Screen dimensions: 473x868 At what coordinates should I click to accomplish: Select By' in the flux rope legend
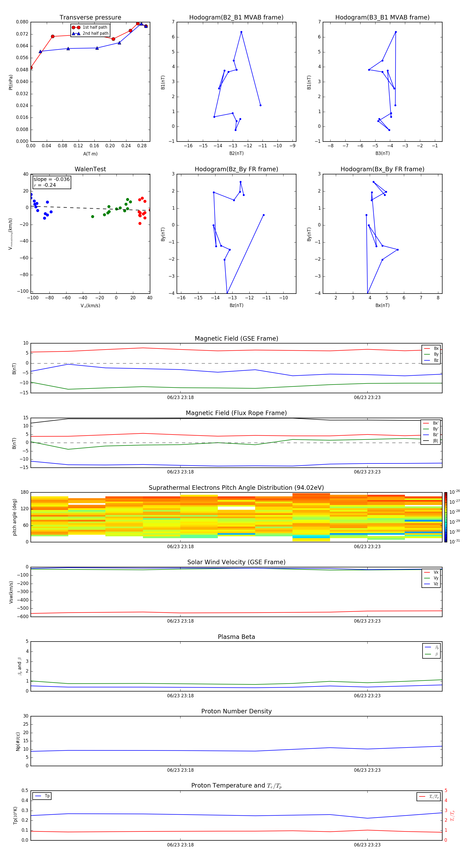431,429
